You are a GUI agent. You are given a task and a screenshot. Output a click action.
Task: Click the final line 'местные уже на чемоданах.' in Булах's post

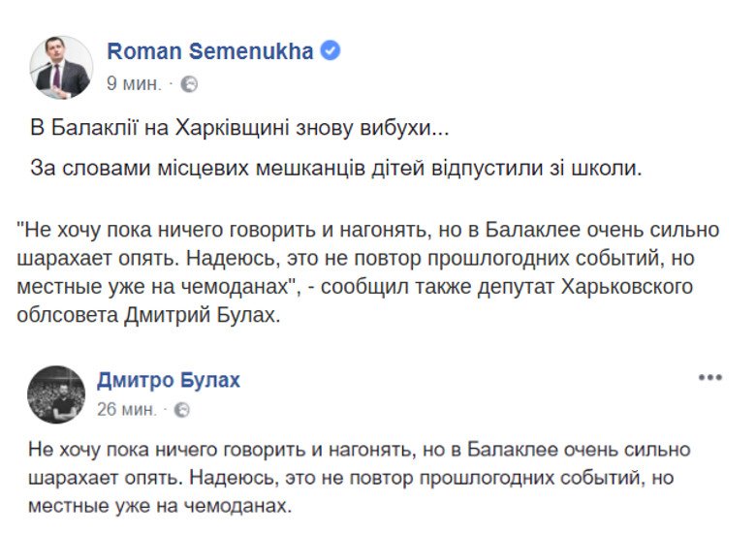160,506
